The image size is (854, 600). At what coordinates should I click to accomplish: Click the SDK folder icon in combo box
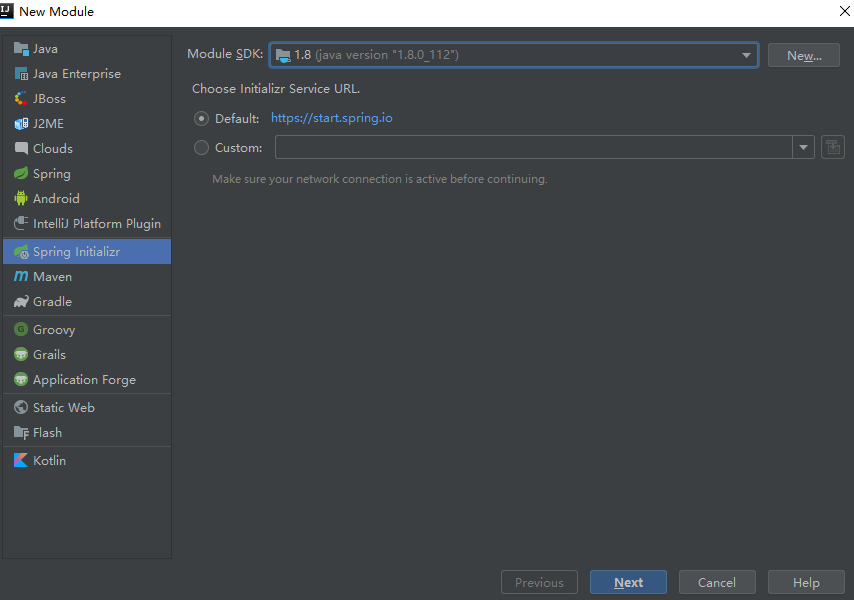(x=283, y=55)
